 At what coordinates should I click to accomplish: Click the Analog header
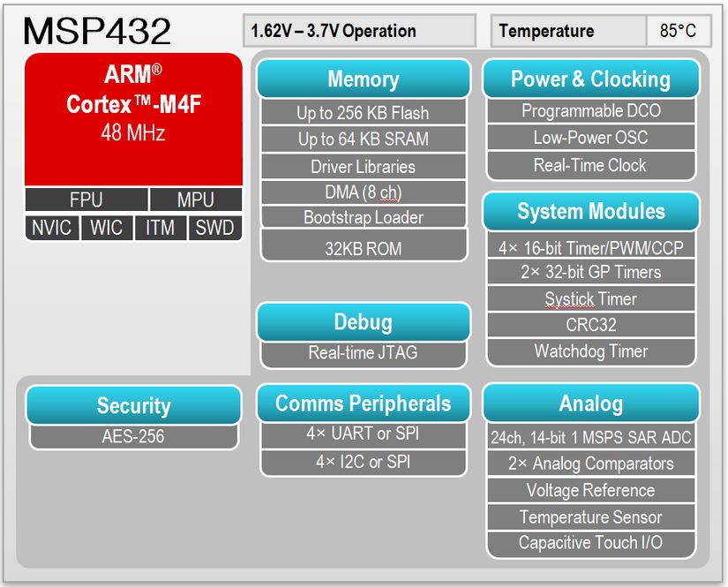click(x=591, y=403)
